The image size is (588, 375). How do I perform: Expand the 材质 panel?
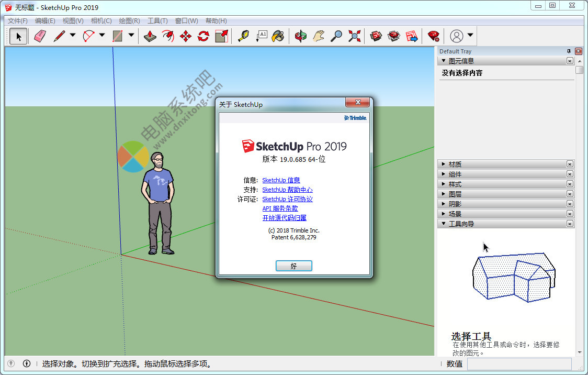click(455, 164)
